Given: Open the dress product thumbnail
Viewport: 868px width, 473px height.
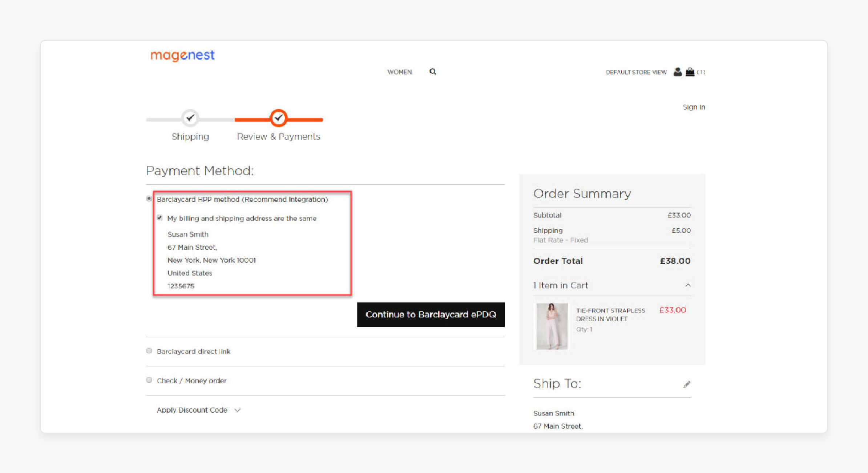Looking at the screenshot, I should click(x=552, y=326).
